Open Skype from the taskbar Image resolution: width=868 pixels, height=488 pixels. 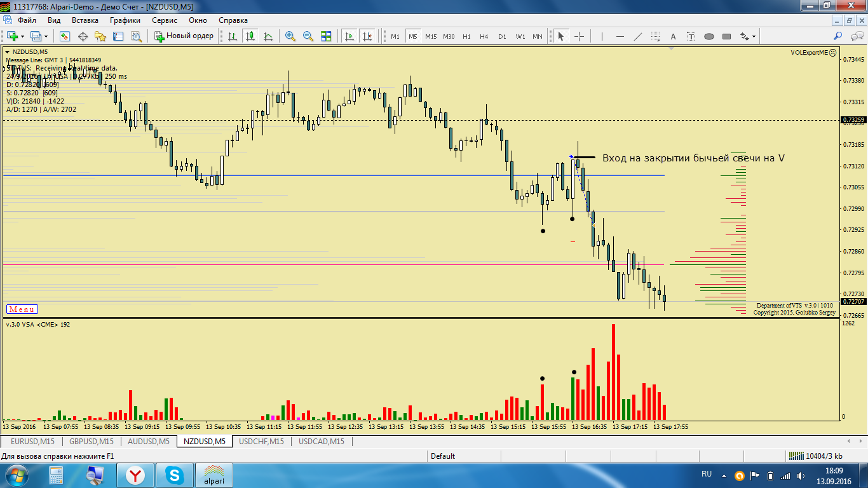173,475
